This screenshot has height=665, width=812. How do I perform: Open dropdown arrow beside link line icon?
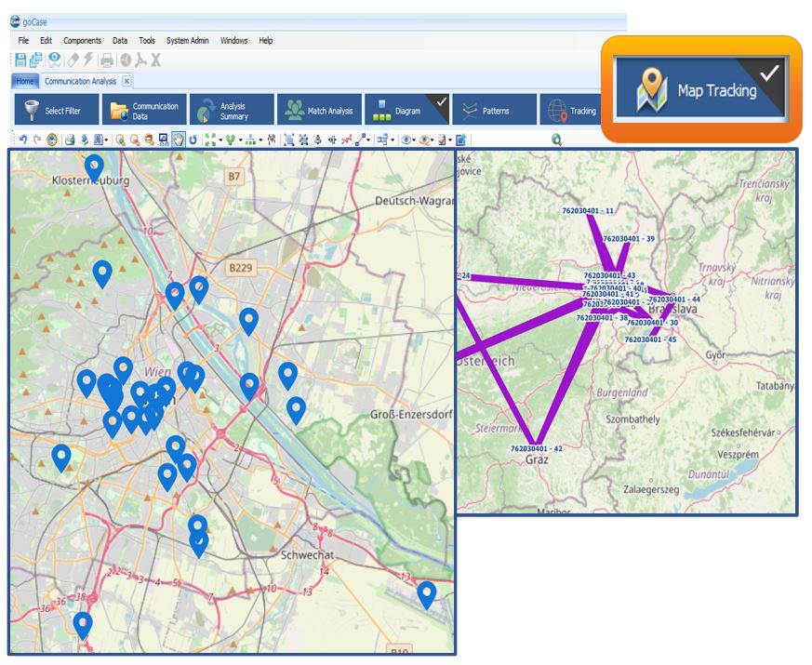(x=368, y=140)
